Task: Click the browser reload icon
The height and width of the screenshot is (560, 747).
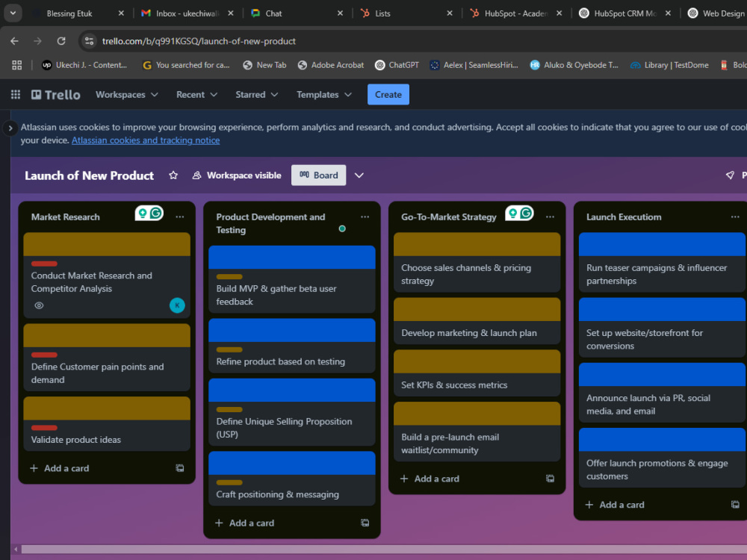Action: 61,41
